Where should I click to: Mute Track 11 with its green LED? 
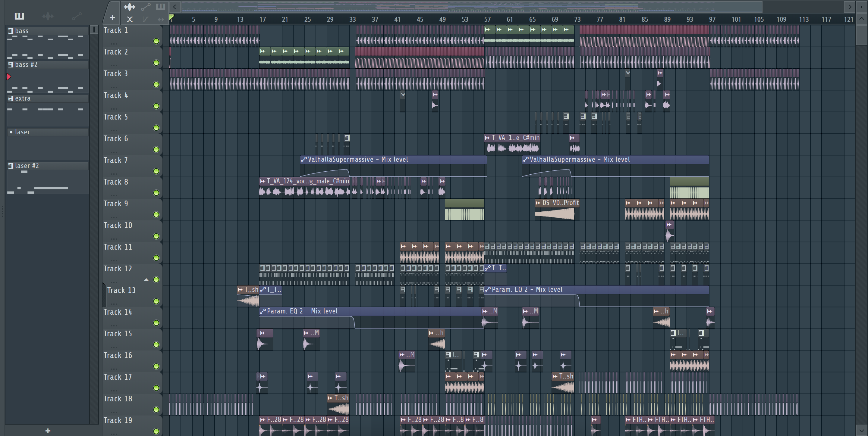[156, 258]
